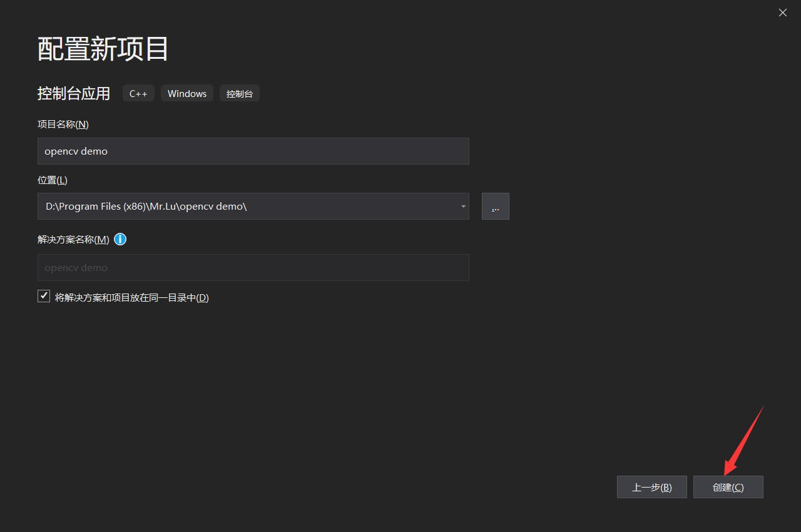The image size is (801, 532).
Task: Click the 控制台应用 heading text
Action: tap(73, 93)
